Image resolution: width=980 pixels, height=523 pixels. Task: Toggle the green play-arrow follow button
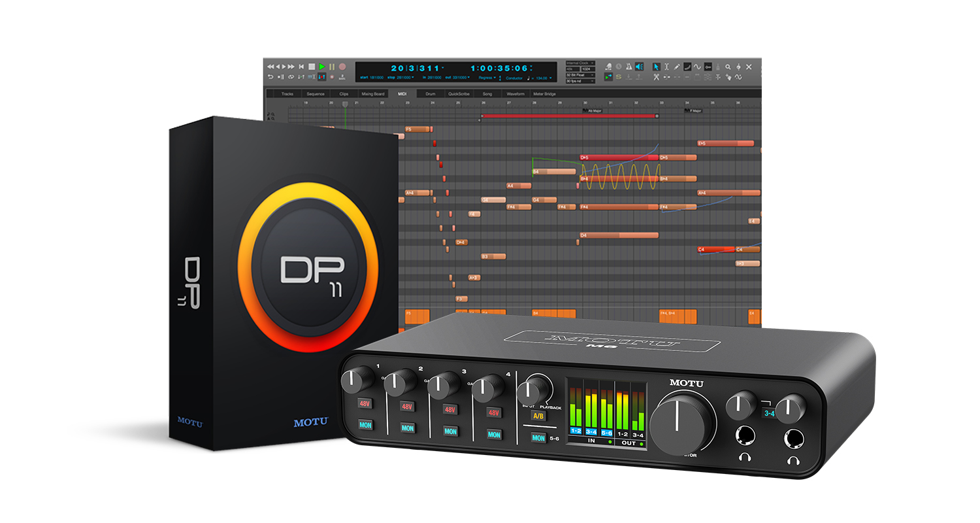click(x=608, y=77)
